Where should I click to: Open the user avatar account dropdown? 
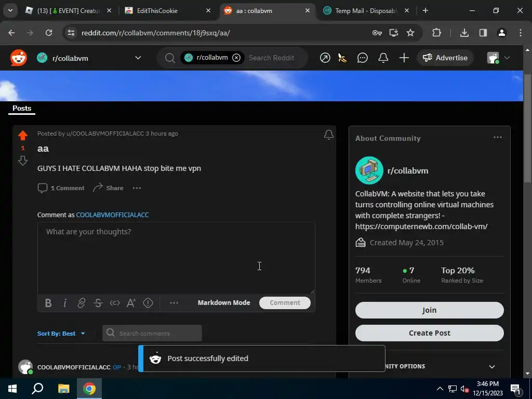(x=498, y=58)
